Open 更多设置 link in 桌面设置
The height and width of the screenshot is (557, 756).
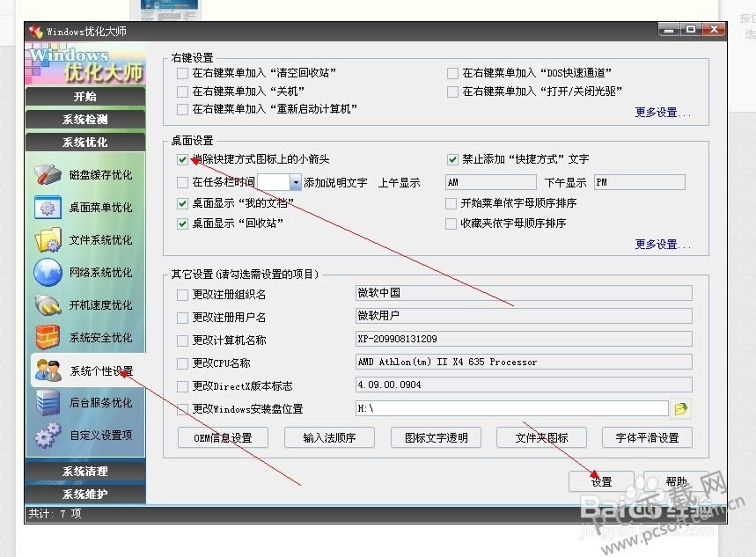(663, 244)
